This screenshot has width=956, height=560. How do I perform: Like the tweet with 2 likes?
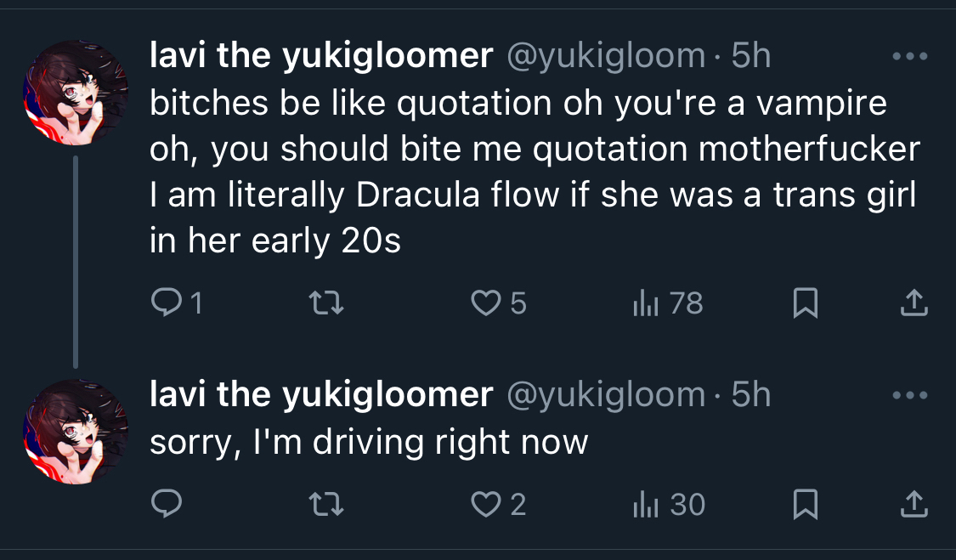(486, 505)
